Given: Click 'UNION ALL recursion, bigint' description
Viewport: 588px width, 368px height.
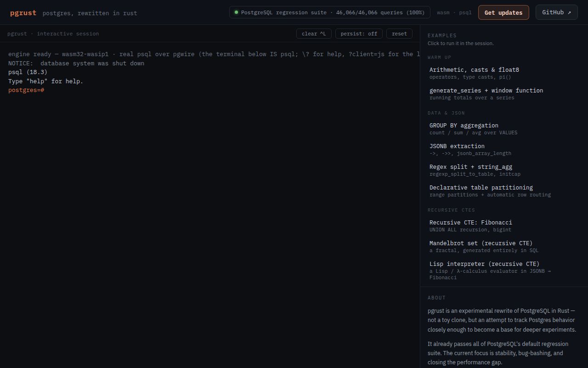Looking at the screenshot, I should 470,230.
